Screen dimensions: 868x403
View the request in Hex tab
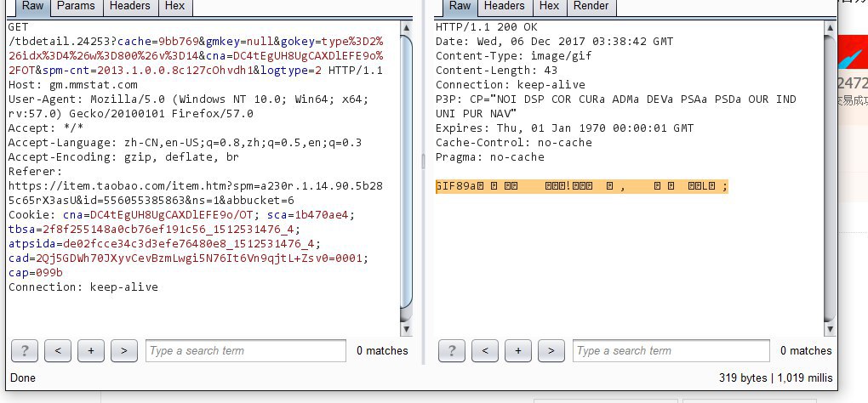[174, 7]
